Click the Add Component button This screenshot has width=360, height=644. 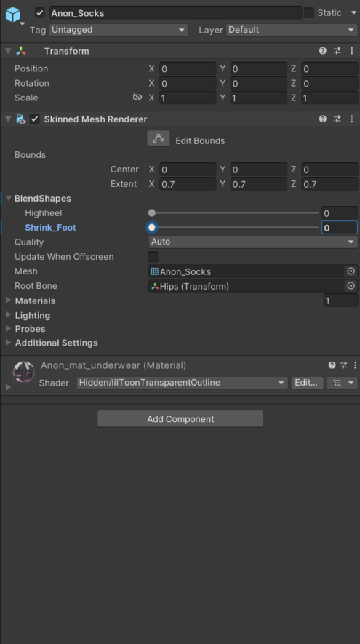click(x=180, y=419)
